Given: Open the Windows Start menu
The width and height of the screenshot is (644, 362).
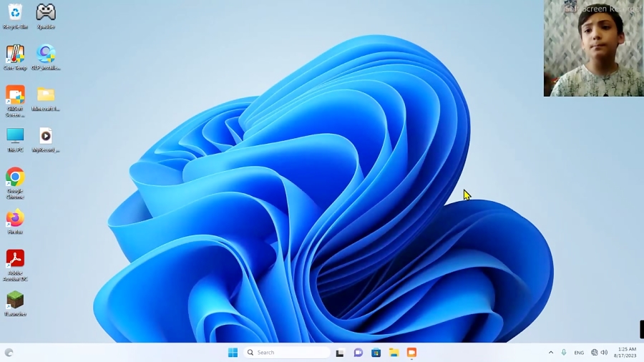Looking at the screenshot, I should (x=233, y=353).
